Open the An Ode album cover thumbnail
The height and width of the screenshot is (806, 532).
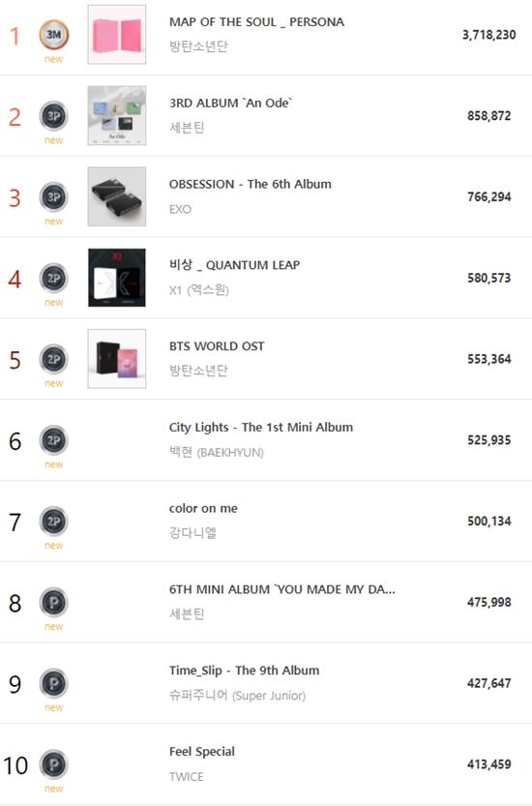click(x=117, y=116)
